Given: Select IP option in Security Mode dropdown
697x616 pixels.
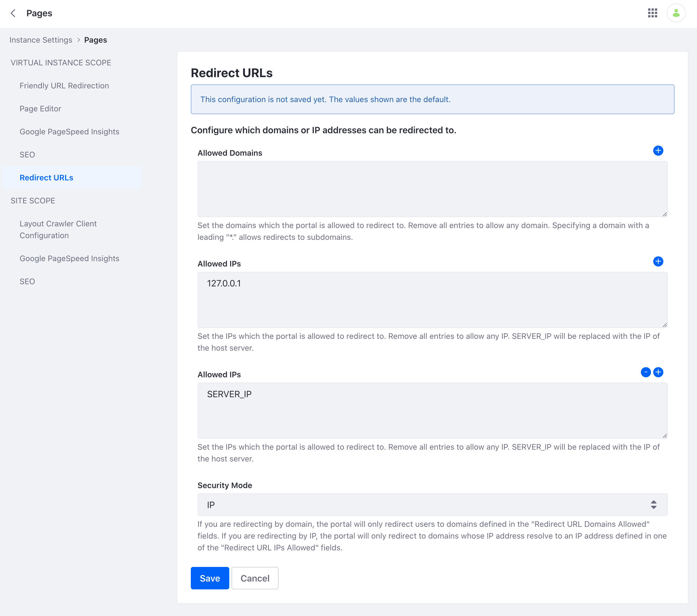Looking at the screenshot, I should 432,504.
